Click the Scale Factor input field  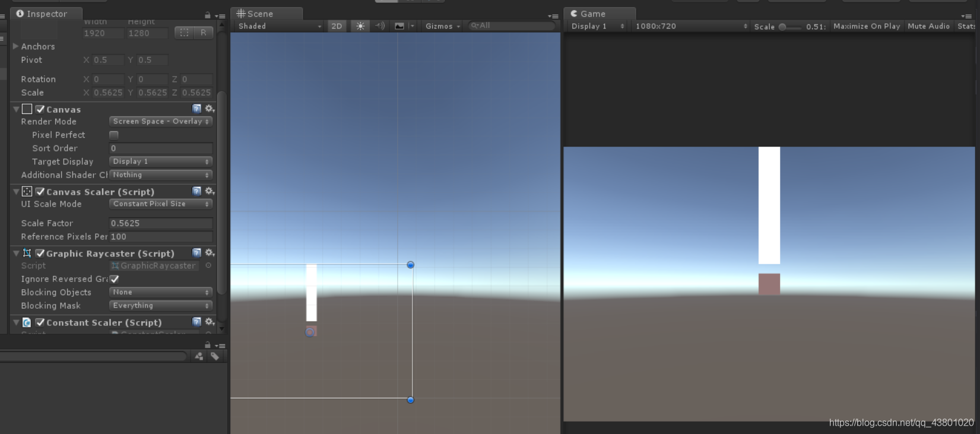(x=161, y=223)
